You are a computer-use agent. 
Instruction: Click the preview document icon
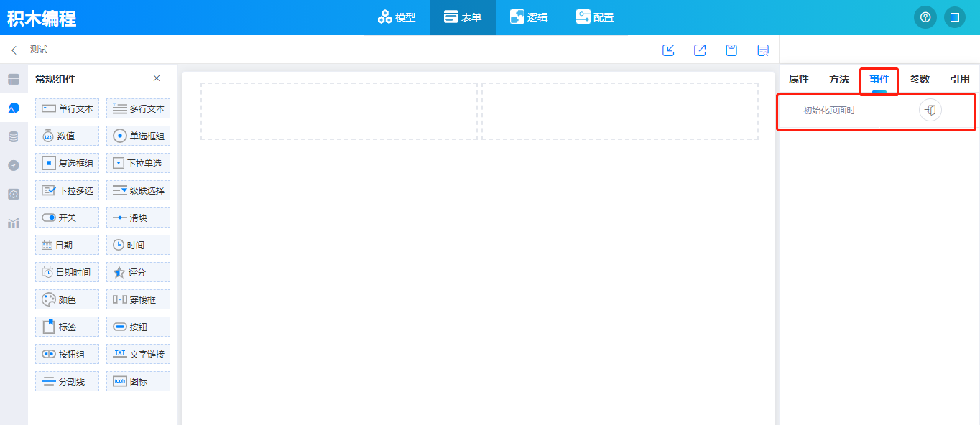[x=763, y=50]
